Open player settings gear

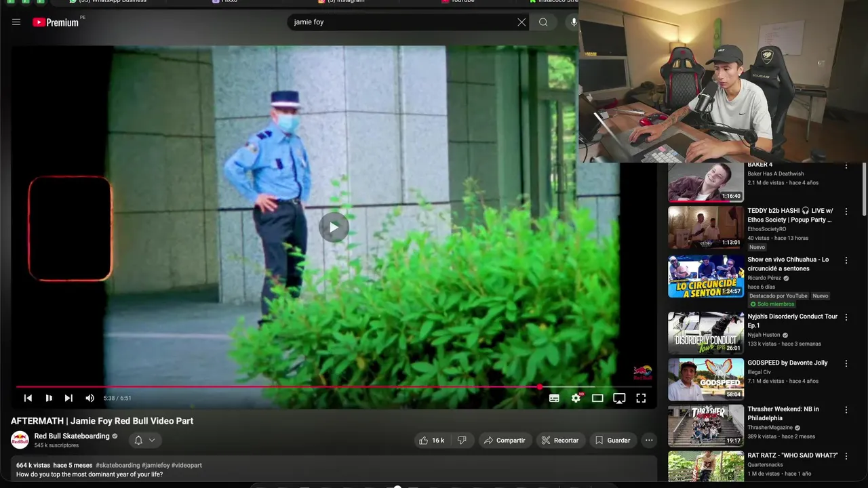point(576,398)
